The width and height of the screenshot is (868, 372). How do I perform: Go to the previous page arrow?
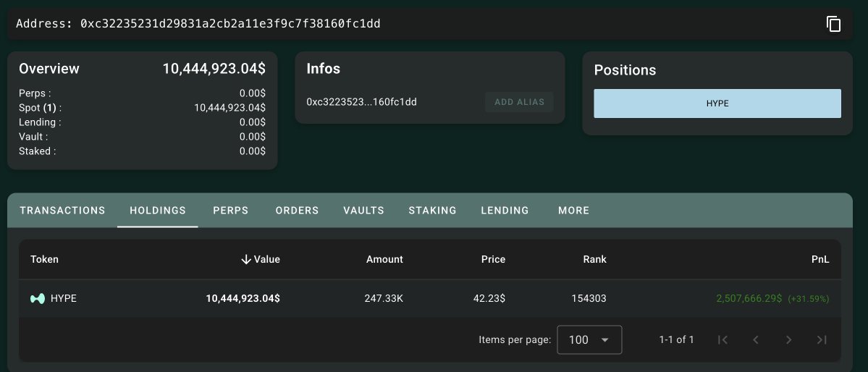[755, 339]
